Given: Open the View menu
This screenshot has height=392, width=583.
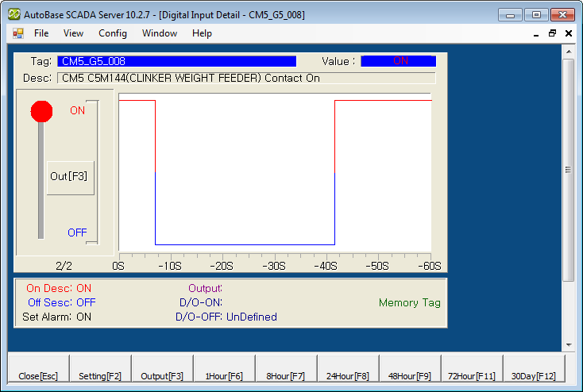Looking at the screenshot, I should tap(73, 33).
